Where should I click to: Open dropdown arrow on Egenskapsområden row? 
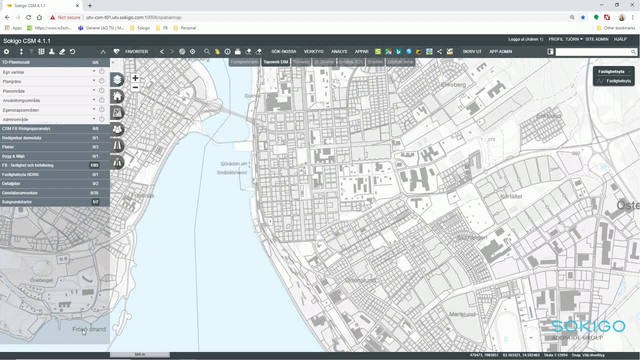(x=93, y=109)
